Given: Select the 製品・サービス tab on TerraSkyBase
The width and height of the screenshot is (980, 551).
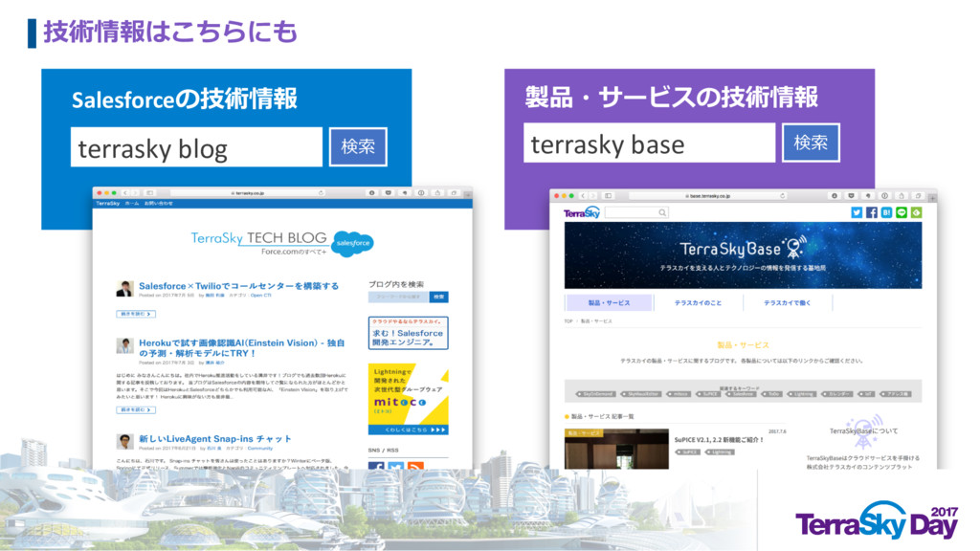Looking at the screenshot, I should click(x=609, y=302).
